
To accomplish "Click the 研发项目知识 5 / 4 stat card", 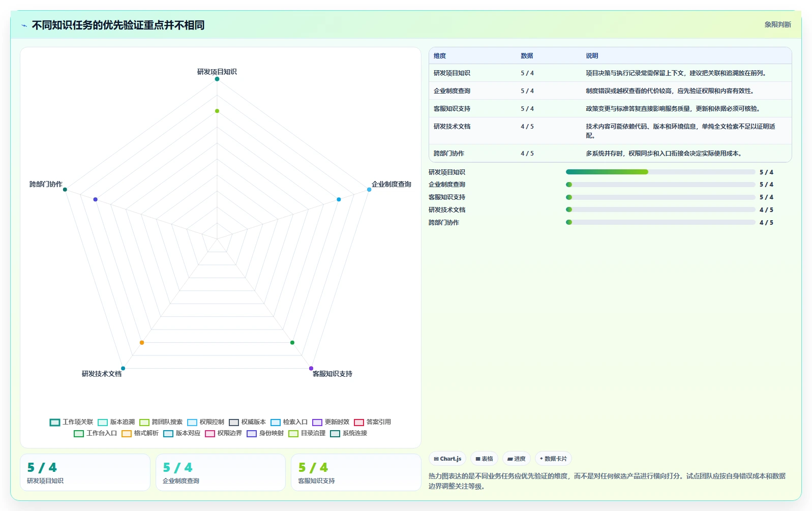I will point(85,472).
